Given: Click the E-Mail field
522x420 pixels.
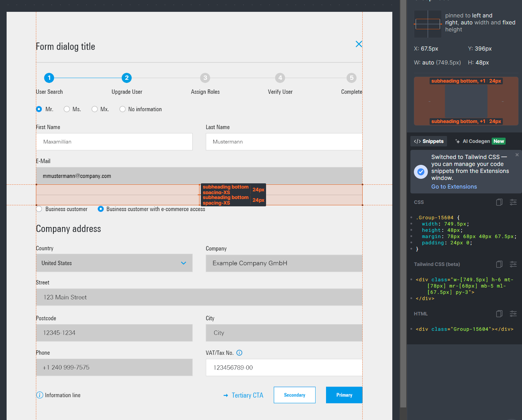Looking at the screenshot, I should [199, 176].
